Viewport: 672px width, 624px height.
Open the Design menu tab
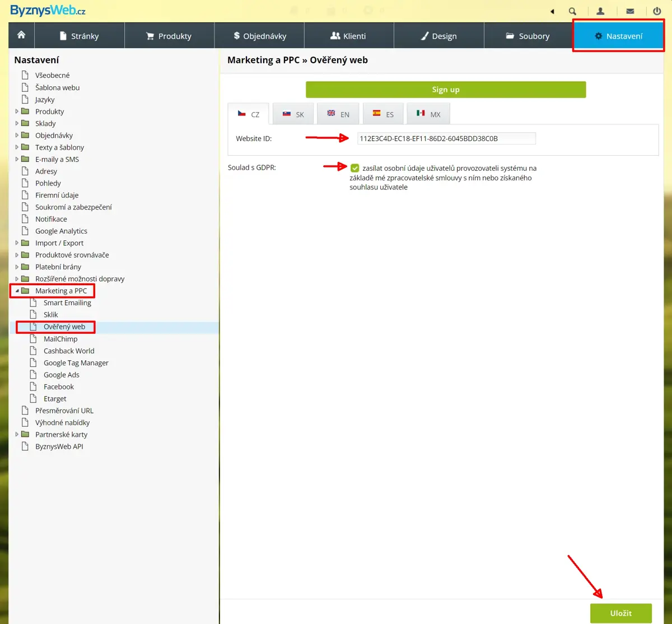click(438, 36)
